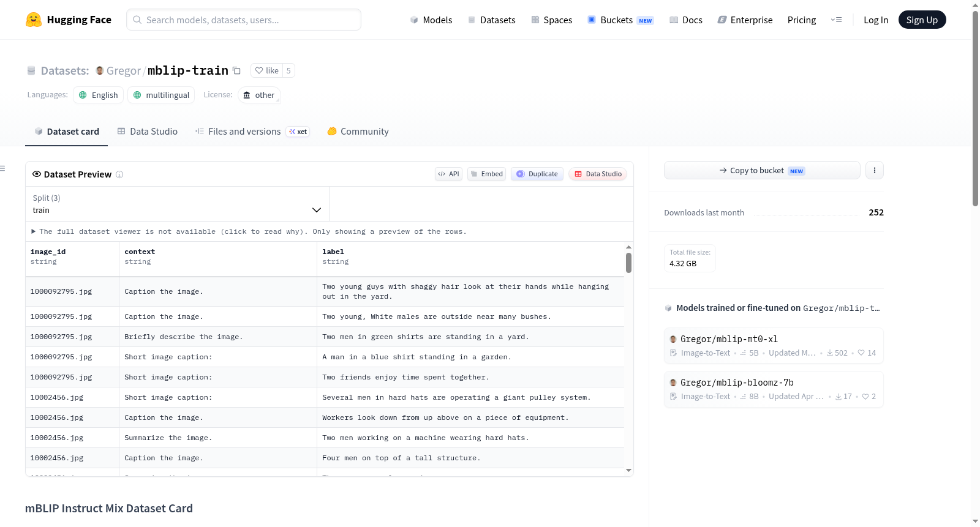980x527 pixels.
Task: Open Buckets in the top navigation
Action: pyautogui.click(x=620, y=20)
